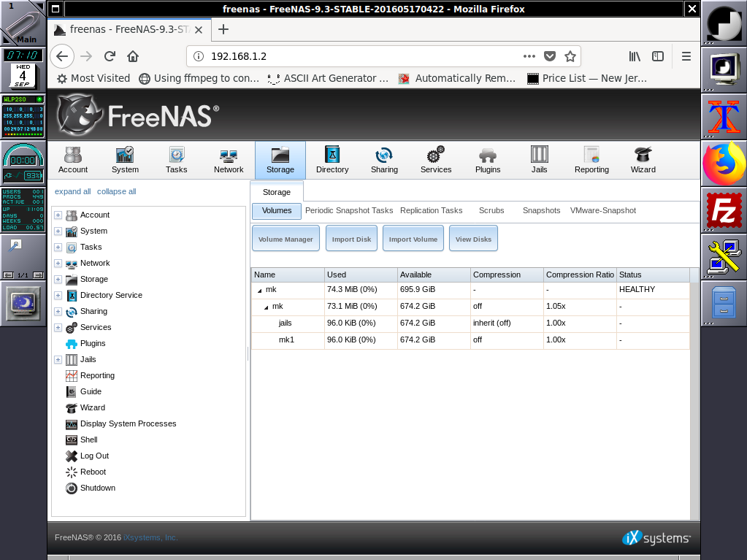Open the file cabinet dock icon
This screenshot has width=747, height=560.
tap(724, 302)
